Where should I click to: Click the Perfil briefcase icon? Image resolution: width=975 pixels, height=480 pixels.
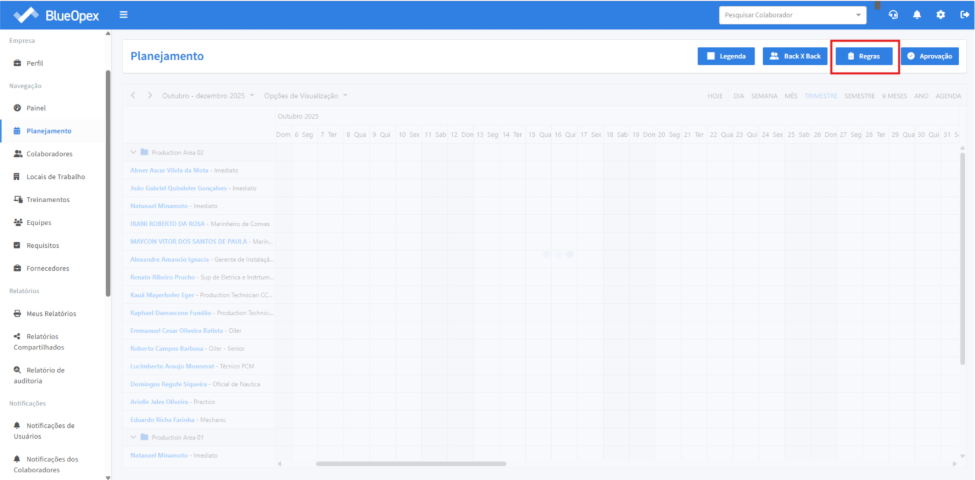(x=17, y=63)
